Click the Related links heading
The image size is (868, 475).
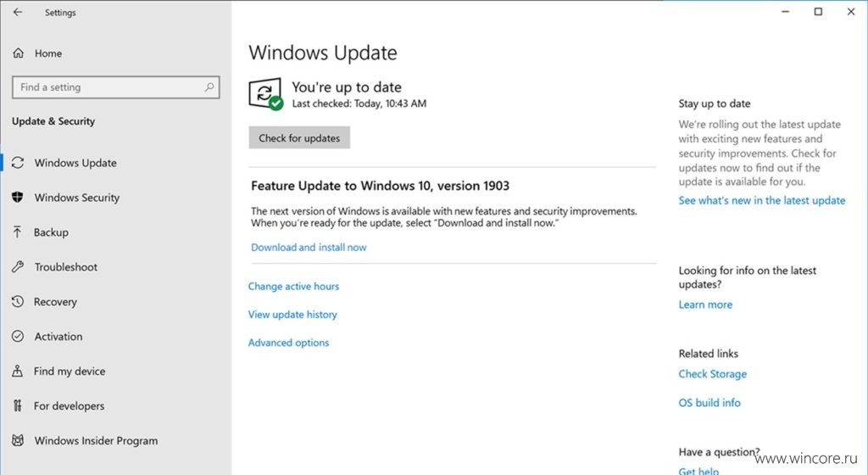point(708,353)
